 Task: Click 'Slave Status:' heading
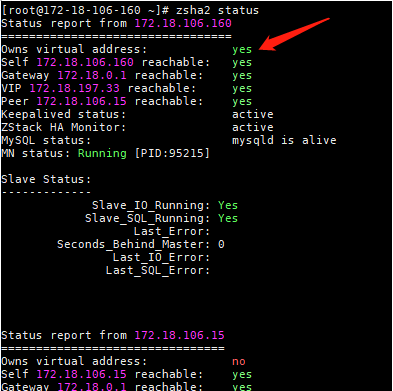(46, 179)
